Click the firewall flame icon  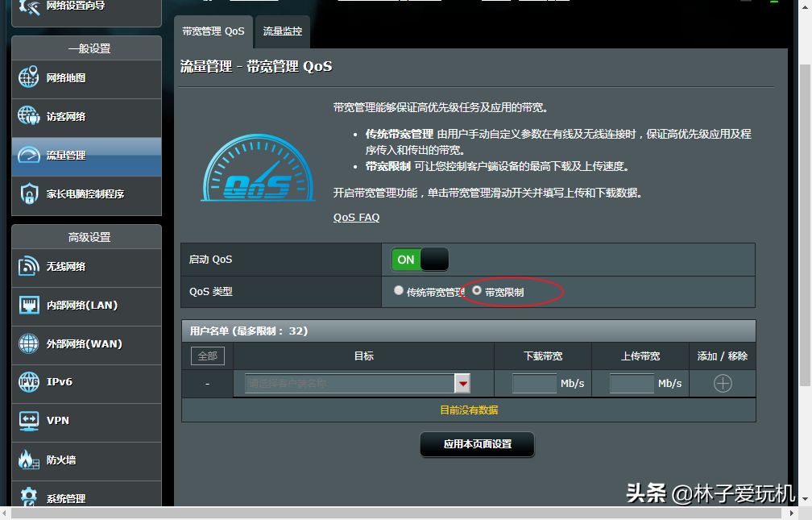28,460
